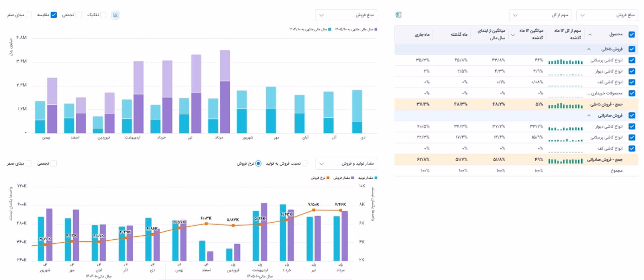Open the مبلغ فروش dropdown above table
644x280 pixels.
pyautogui.click(x=608, y=15)
